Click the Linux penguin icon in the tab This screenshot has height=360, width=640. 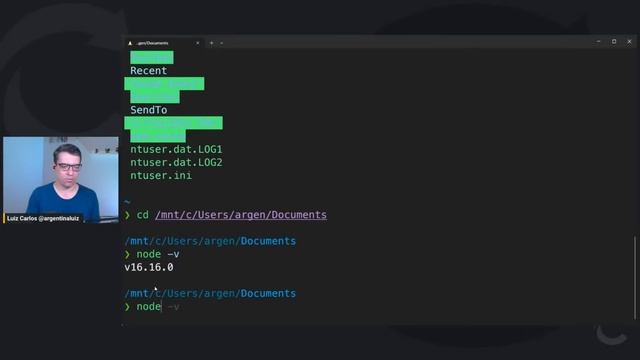click(130, 43)
